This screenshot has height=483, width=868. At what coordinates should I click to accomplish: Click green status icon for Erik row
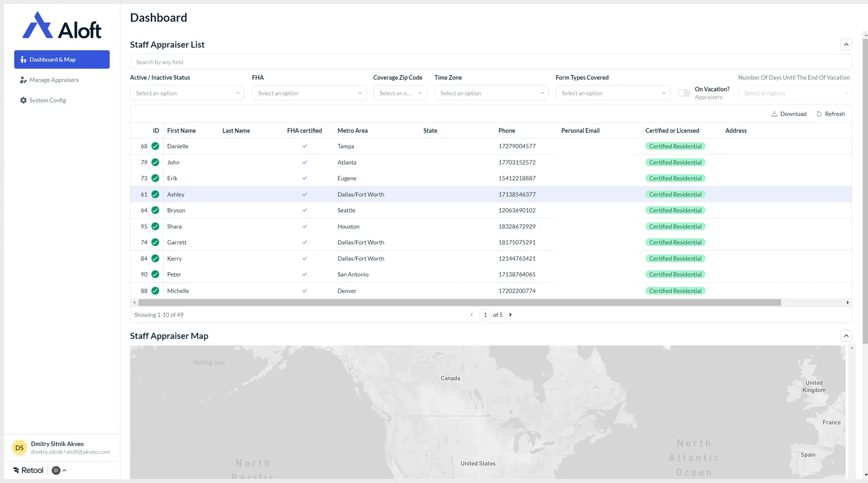(x=155, y=178)
